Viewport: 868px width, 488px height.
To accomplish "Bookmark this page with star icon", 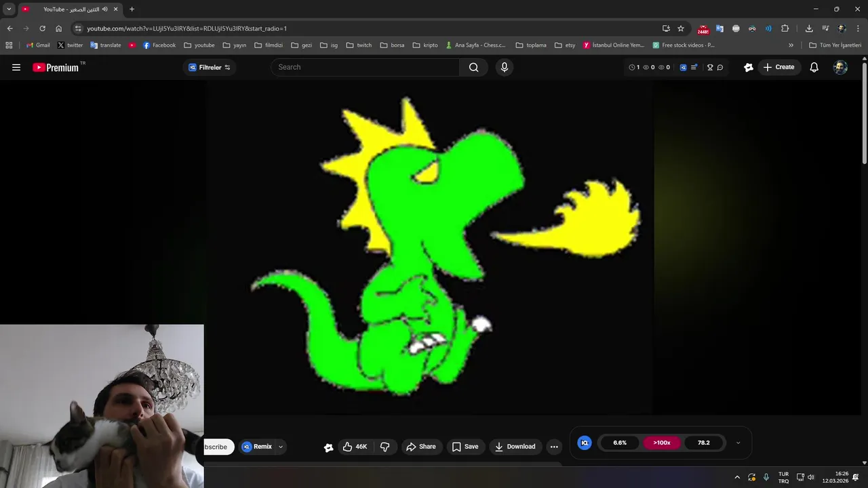I will pyautogui.click(x=681, y=28).
